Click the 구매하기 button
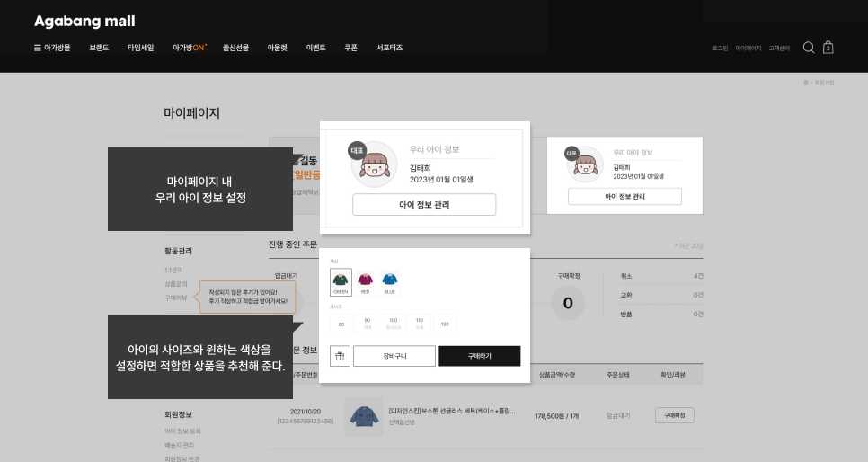Image resolution: width=868 pixels, height=462 pixels. [480, 356]
